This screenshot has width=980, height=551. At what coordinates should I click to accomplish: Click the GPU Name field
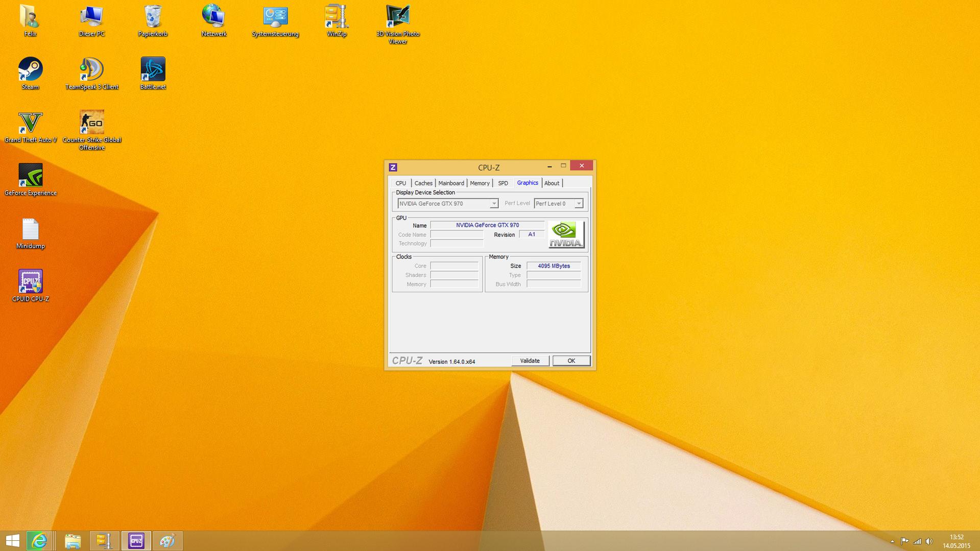click(487, 225)
